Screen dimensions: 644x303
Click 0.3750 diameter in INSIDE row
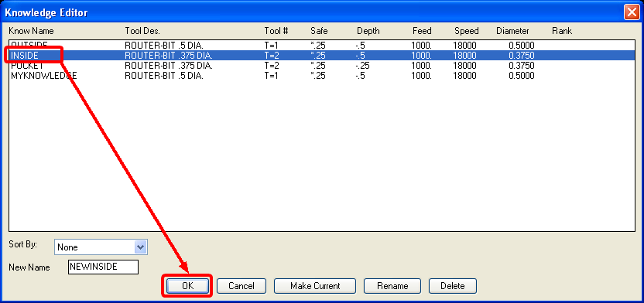tap(522, 55)
